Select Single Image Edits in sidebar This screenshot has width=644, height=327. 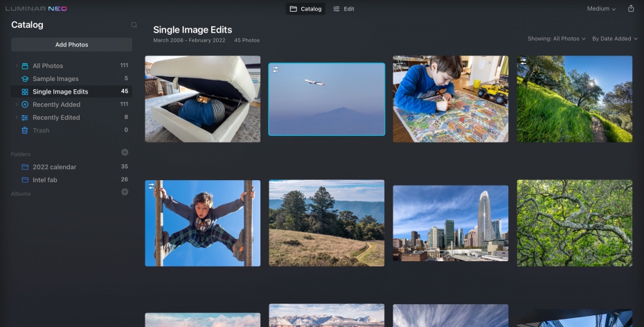(71, 91)
